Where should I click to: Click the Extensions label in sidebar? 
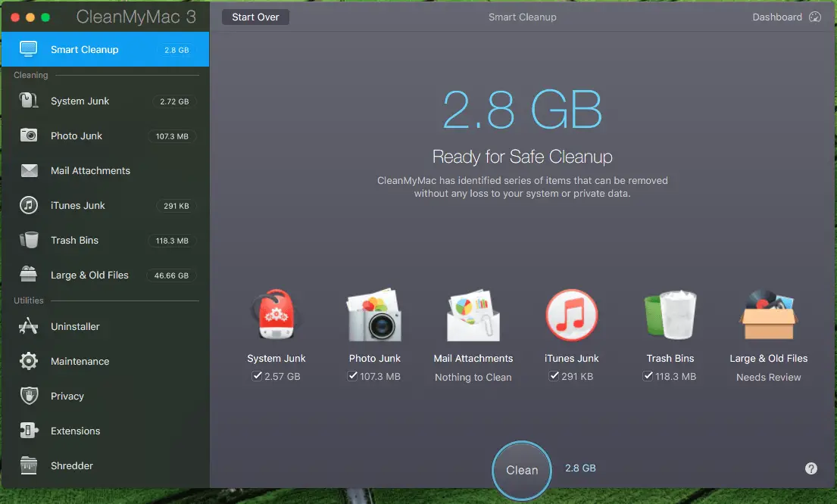click(75, 431)
